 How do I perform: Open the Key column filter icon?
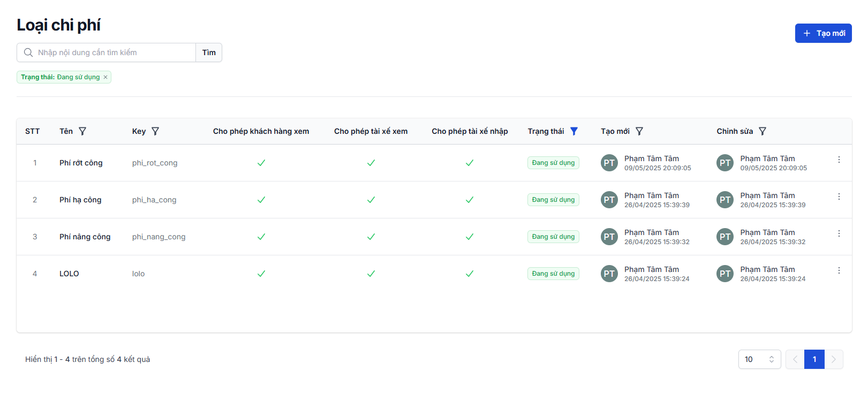155,131
